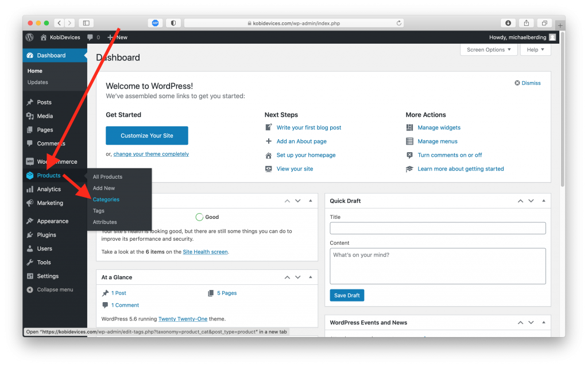Image resolution: width=588 pixels, height=367 pixels.
Task: Click the blue ABP extension icon
Action: [155, 23]
